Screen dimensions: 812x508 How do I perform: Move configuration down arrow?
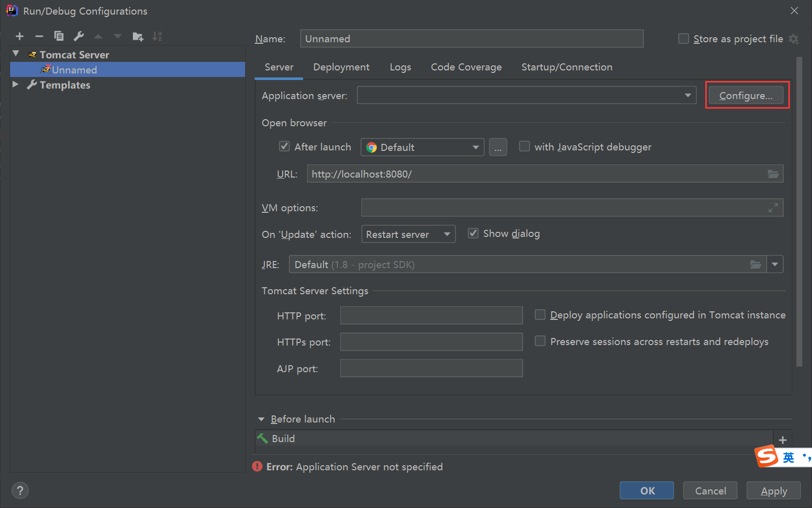[118, 36]
